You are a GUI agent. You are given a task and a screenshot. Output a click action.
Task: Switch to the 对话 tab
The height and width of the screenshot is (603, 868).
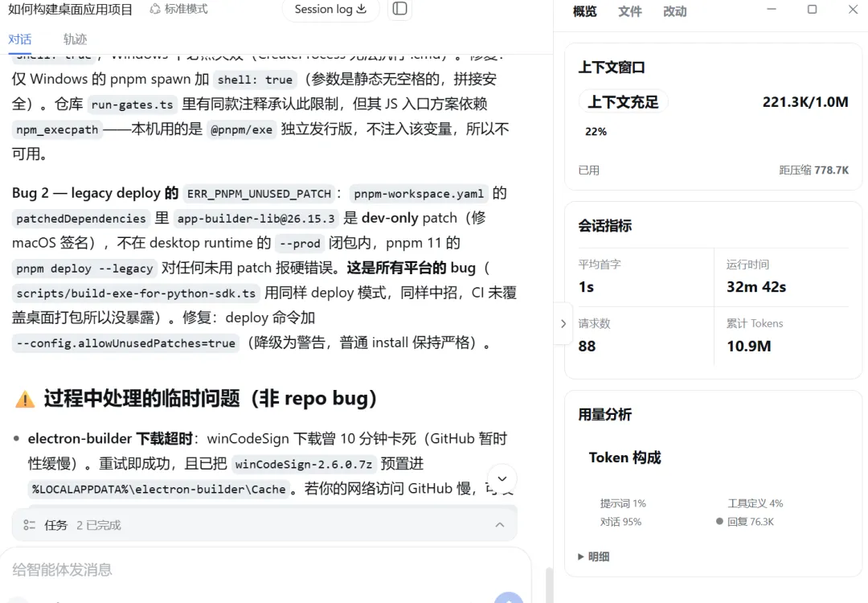tap(20, 39)
